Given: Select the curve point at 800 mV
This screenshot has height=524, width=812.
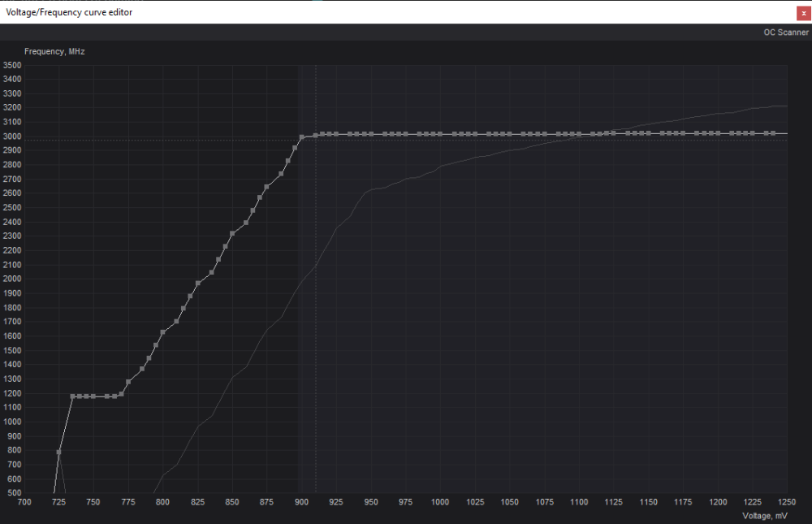Looking at the screenshot, I should click(x=163, y=332).
